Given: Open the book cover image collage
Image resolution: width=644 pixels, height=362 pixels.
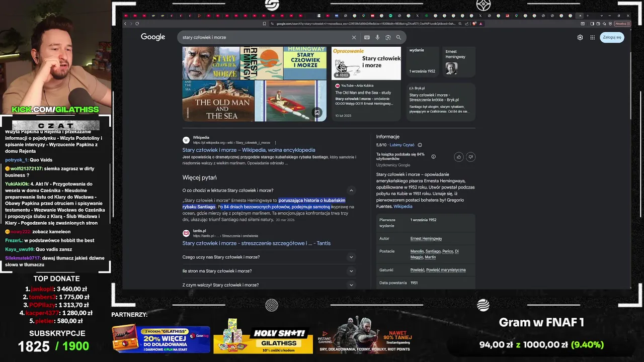Looking at the screenshot, I should [x=254, y=84].
